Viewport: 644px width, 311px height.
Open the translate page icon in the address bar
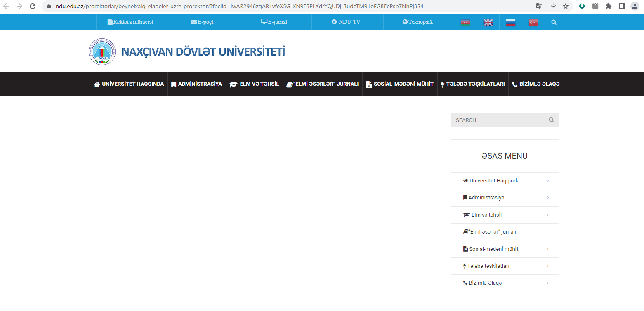click(539, 6)
